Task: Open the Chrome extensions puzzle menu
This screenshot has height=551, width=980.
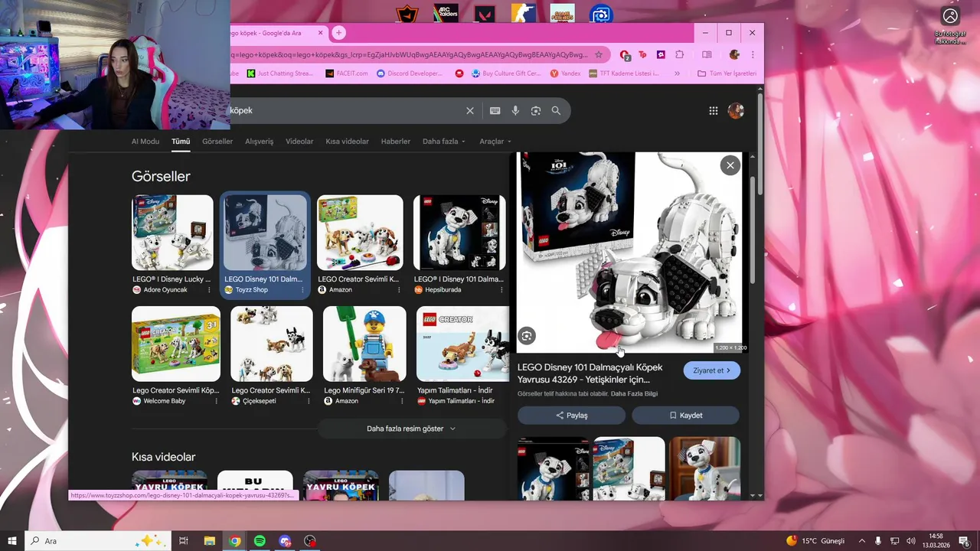Action: 679,54
